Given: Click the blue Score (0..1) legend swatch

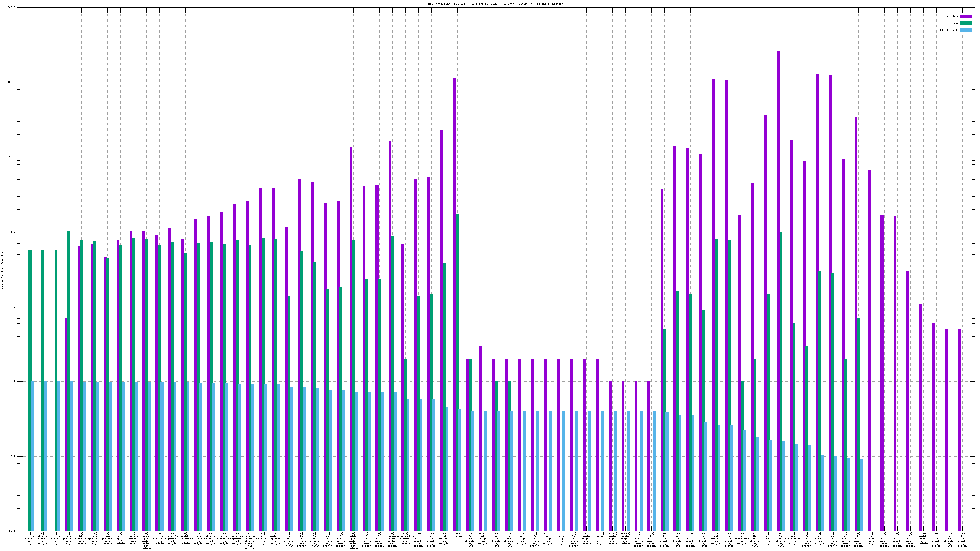Looking at the screenshot, I should tap(966, 30).
